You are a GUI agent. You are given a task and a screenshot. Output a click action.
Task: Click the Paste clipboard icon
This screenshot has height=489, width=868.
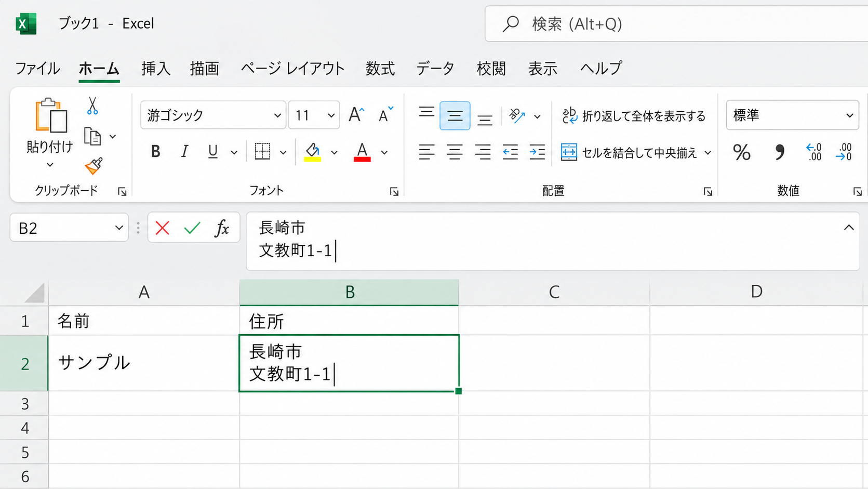point(50,115)
